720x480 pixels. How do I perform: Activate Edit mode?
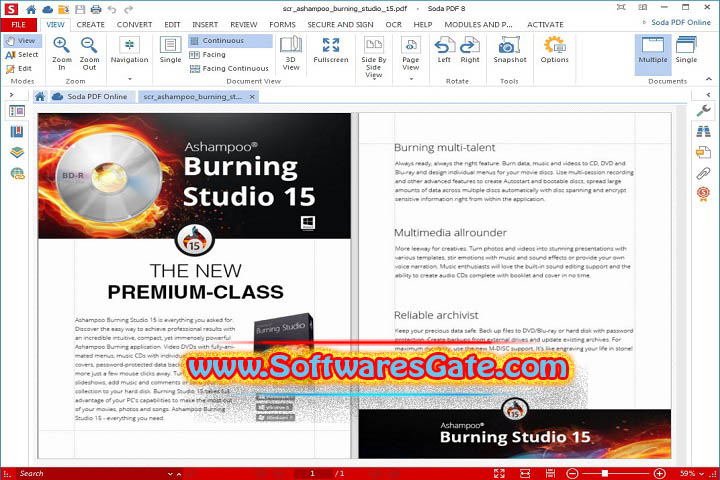click(x=19, y=68)
